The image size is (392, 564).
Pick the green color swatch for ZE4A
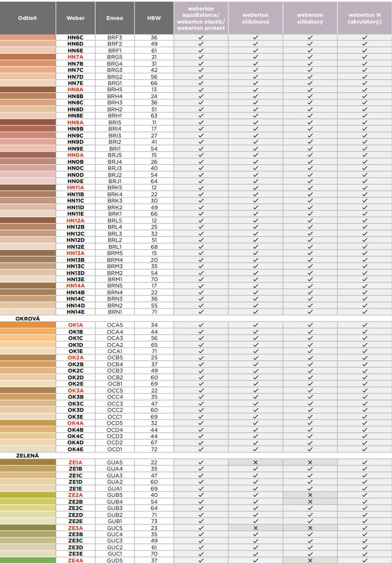pyautogui.click(x=28, y=560)
